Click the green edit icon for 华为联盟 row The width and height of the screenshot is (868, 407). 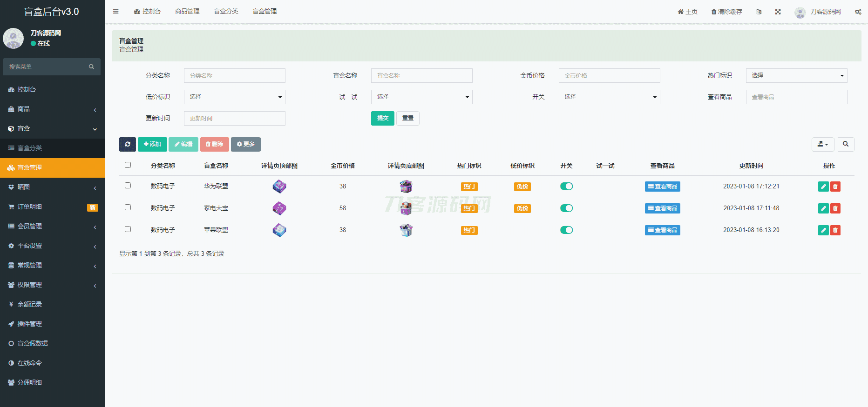(823, 187)
